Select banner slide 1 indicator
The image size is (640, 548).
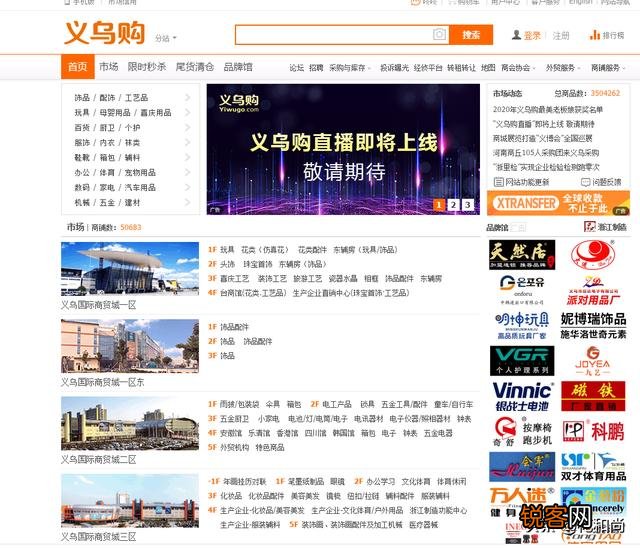[x=439, y=204]
